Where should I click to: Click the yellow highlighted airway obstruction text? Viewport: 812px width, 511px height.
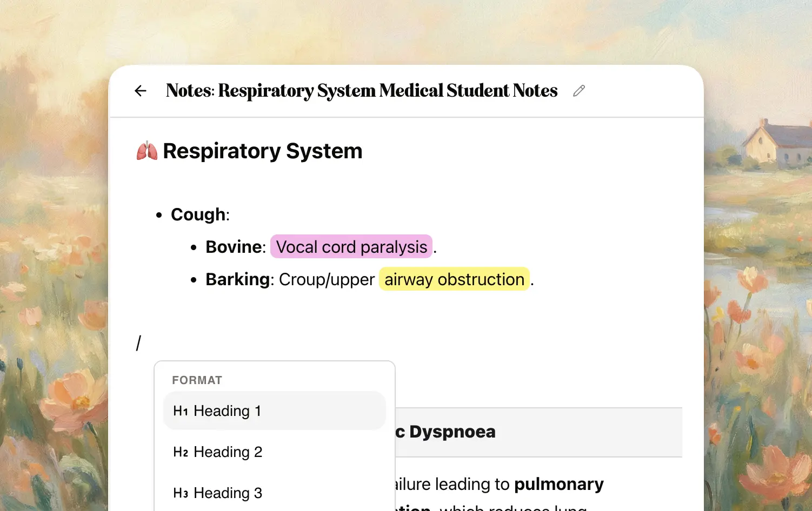[454, 279]
